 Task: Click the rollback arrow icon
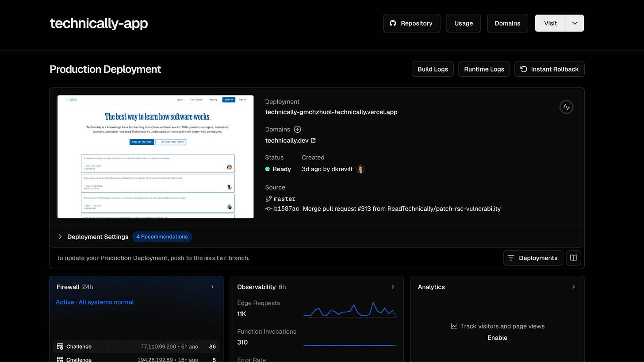(x=524, y=69)
